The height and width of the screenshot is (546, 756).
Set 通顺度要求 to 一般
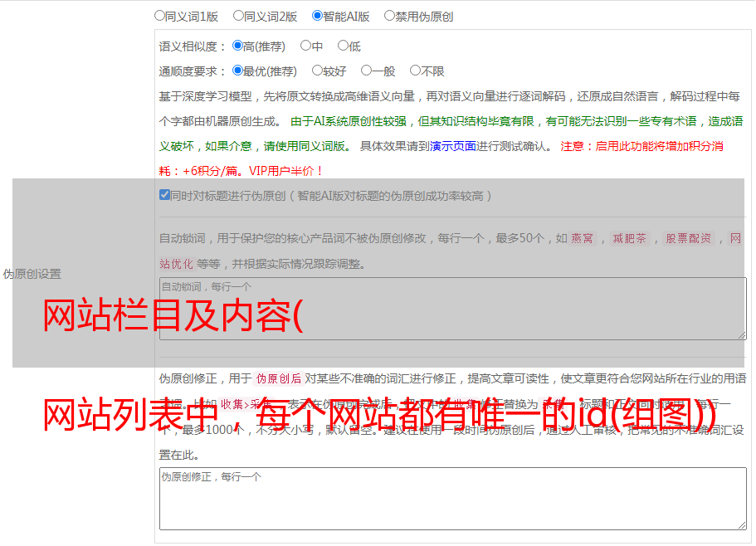pyautogui.click(x=367, y=71)
